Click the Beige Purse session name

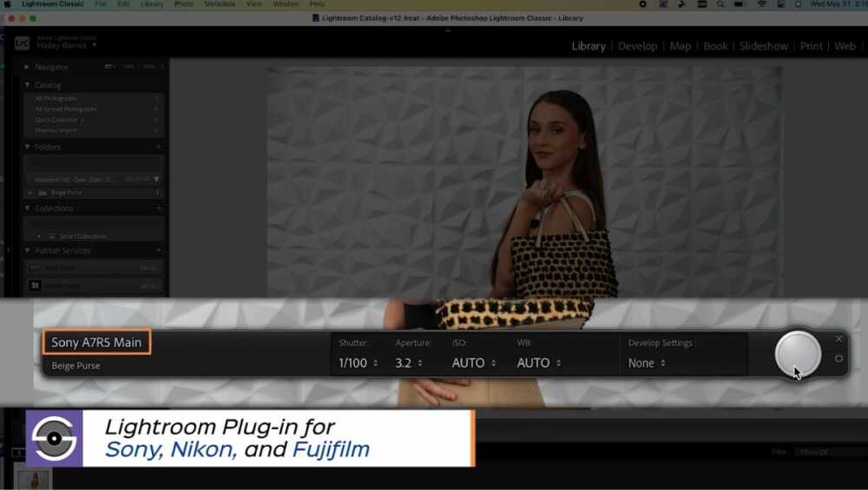tap(76, 366)
